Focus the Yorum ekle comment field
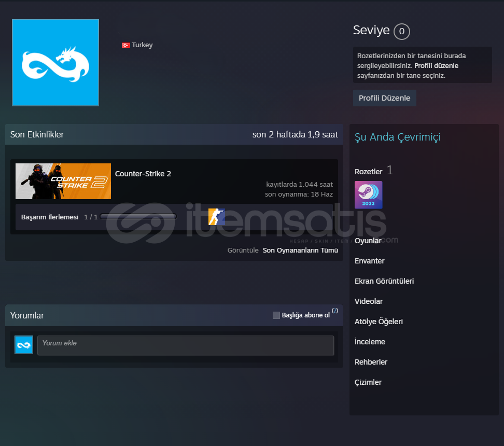 (186, 345)
